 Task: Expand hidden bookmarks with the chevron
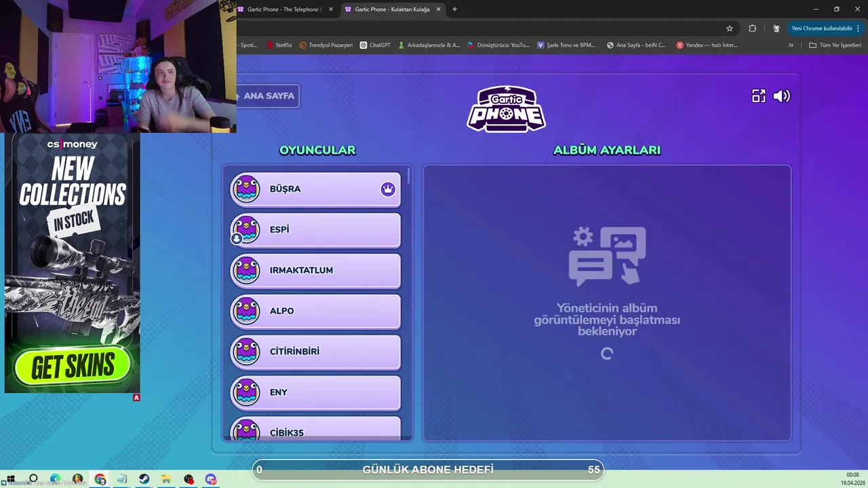(x=791, y=45)
